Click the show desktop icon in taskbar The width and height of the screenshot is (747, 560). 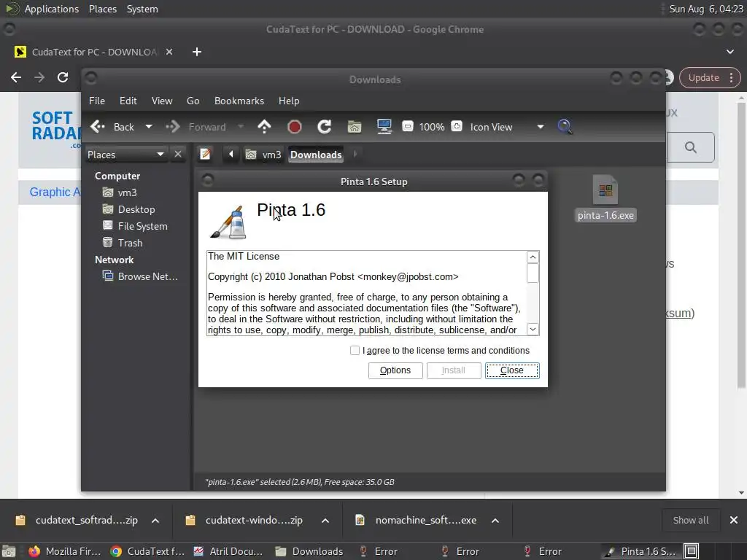(9, 551)
